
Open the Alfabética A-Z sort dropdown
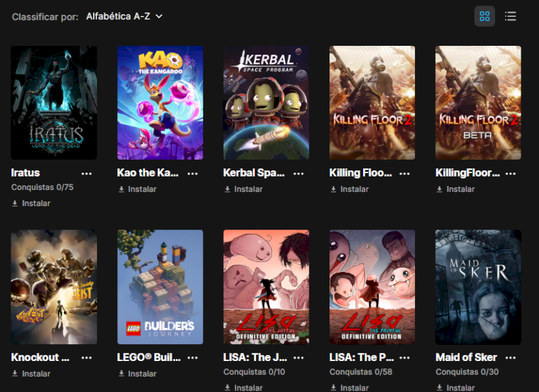click(124, 16)
